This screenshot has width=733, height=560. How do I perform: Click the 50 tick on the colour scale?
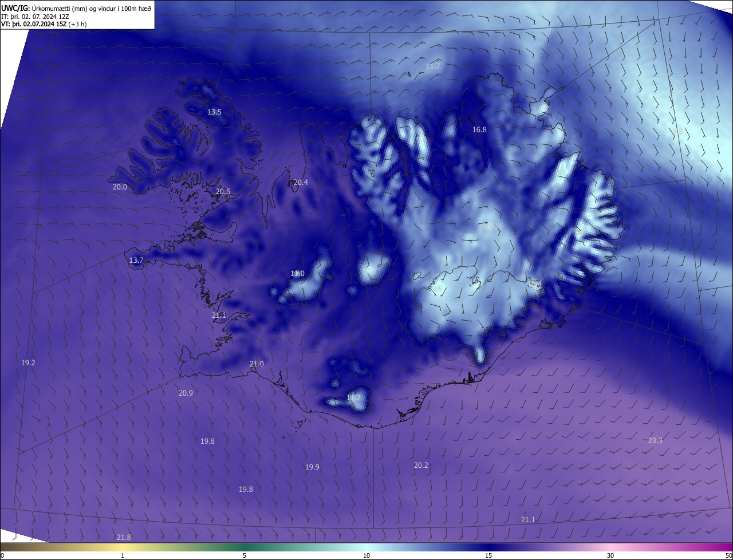coord(728,555)
